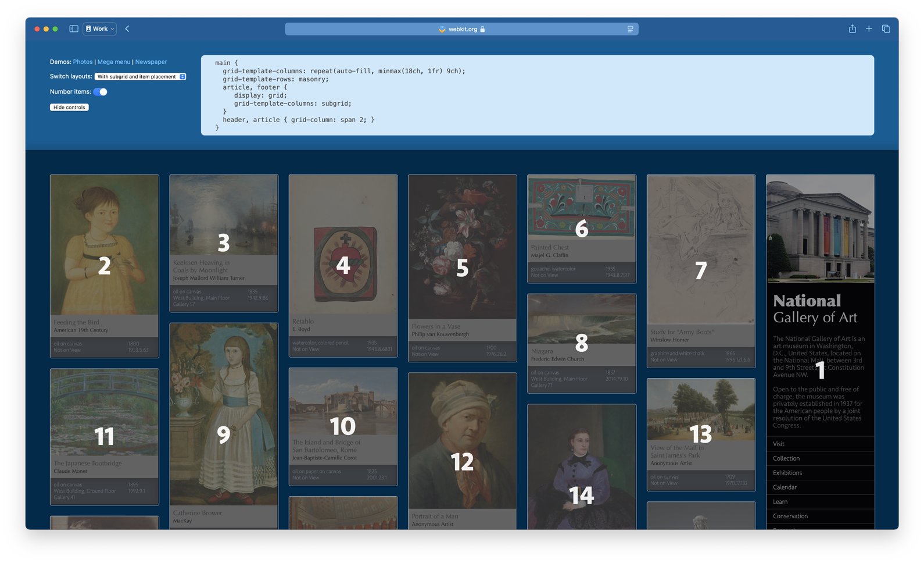The width and height of the screenshot is (924, 563).
Task: Click the Philip van Kouwenbergh artist name
Action: coord(440,334)
